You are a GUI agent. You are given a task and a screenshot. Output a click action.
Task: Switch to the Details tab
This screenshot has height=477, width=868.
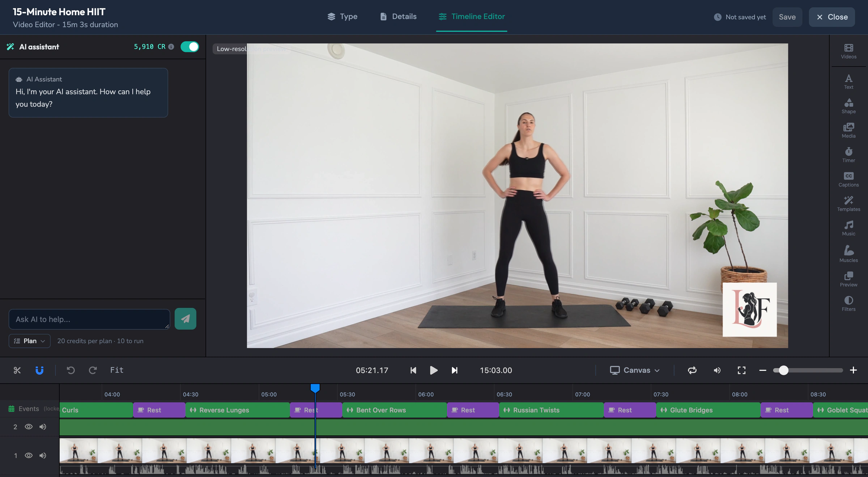point(398,17)
